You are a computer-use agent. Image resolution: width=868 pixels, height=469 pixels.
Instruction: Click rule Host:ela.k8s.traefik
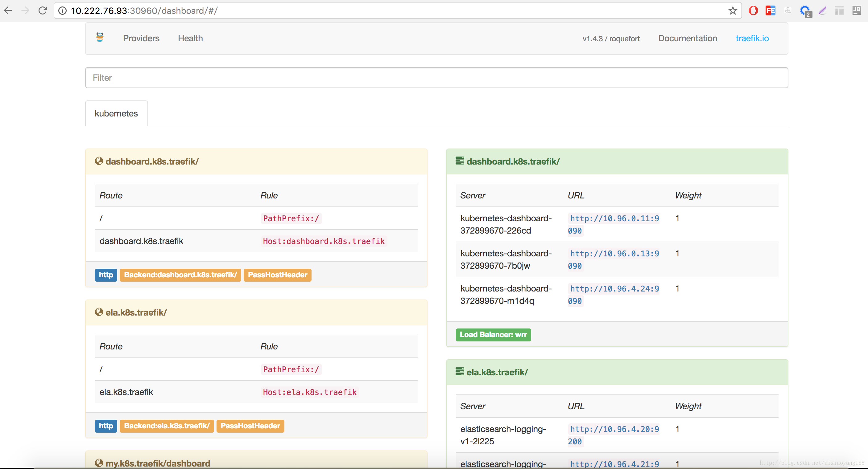[x=310, y=392]
